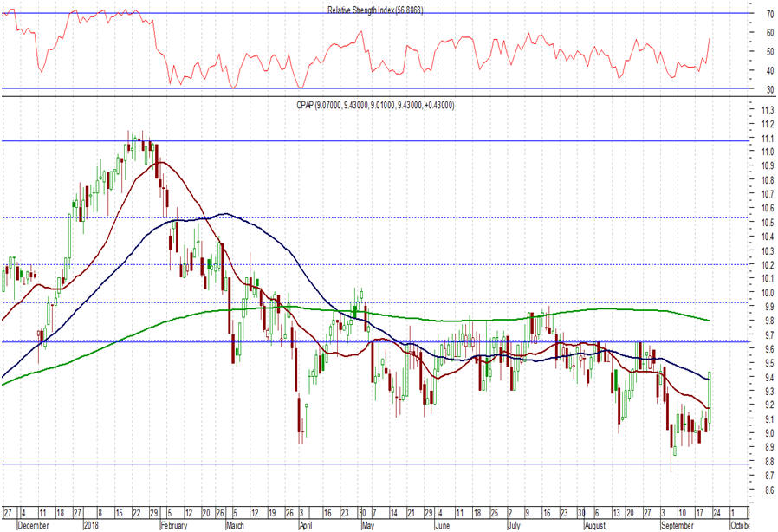Image resolution: width=778 pixels, height=532 pixels.
Task: Click the August month label
Action: (595, 526)
